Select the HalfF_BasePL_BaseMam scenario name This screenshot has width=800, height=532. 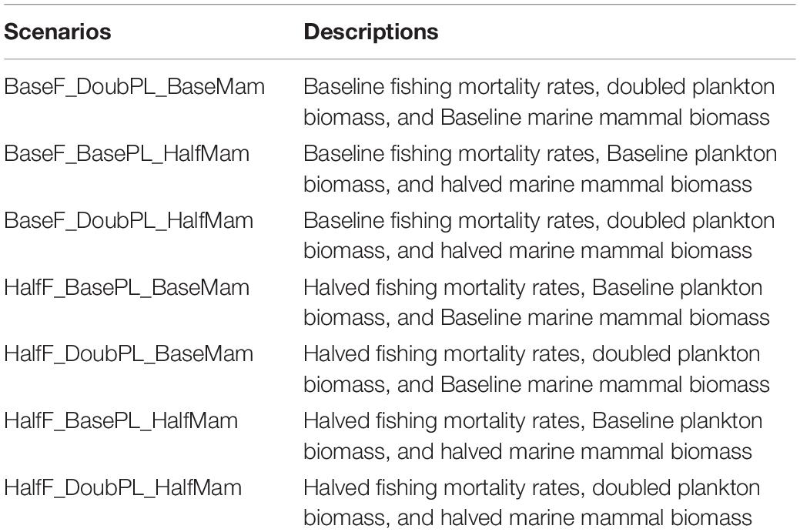pos(126,287)
